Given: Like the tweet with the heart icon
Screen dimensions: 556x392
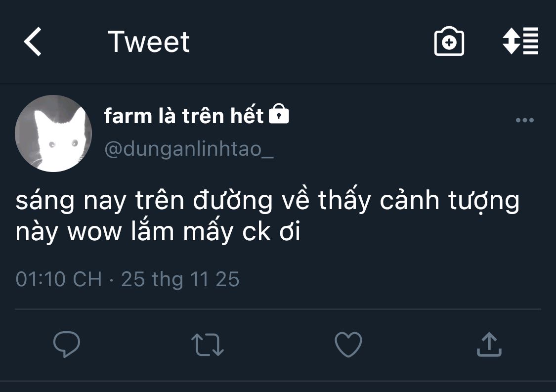Looking at the screenshot, I should [348, 344].
